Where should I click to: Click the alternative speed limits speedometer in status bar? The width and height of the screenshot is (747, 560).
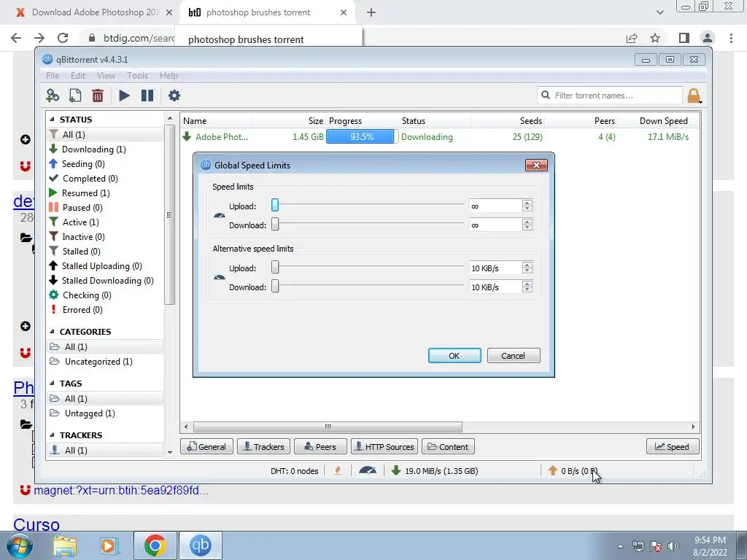pyautogui.click(x=368, y=470)
